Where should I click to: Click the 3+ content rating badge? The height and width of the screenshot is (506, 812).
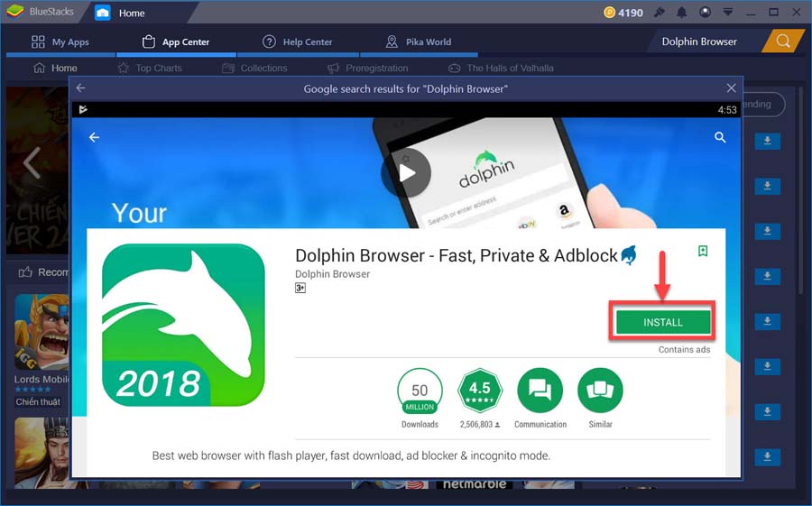pyautogui.click(x=300, y=288)
